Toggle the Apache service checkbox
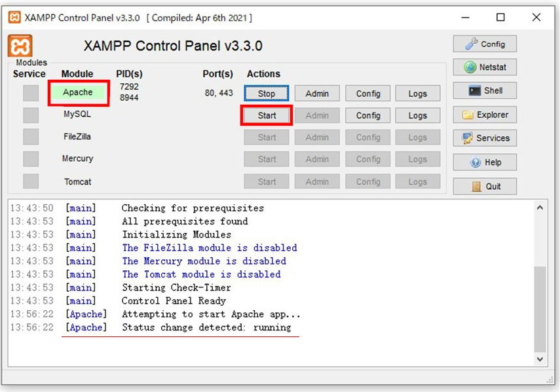Viewport: 560px width, 392px height. click(x=31, y=93)
